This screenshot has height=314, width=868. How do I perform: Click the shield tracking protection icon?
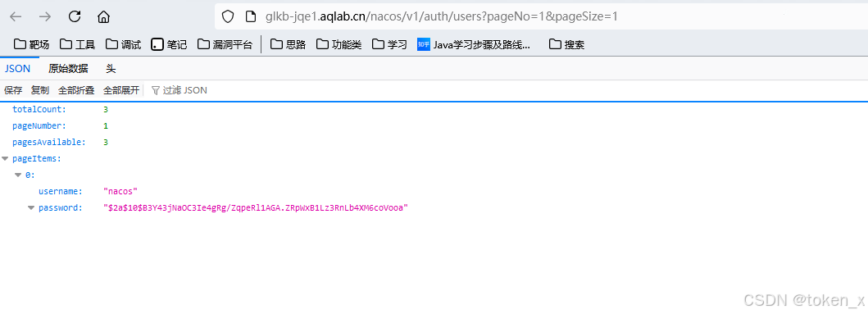point(228,16)
